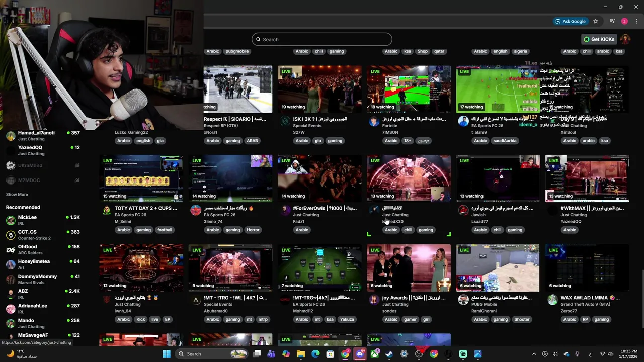Show hidden system tray icons

(x=534, y=354)
